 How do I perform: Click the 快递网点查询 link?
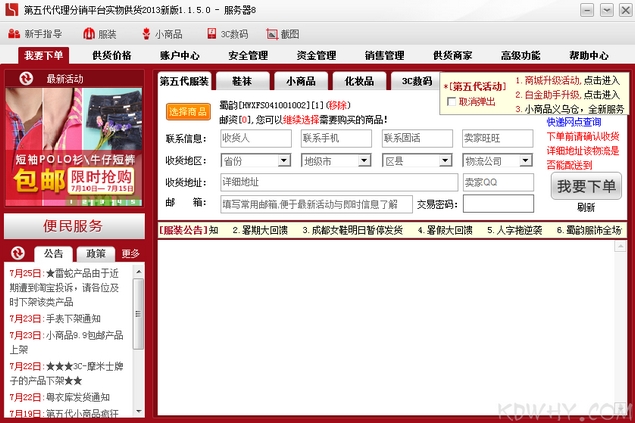tap(574, 122)
